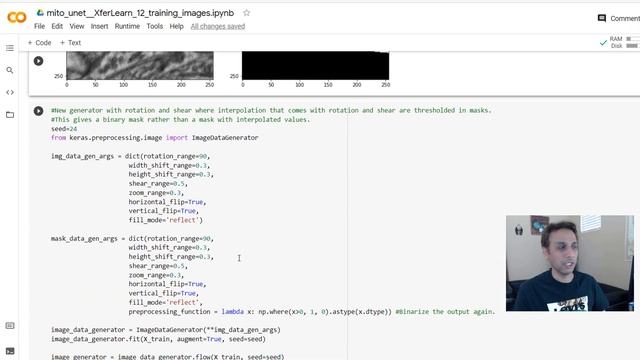The height and width of the screenshot is (360, 640).
Task: Click the image_data_generator = ImageDataGenerator line
Action: 166,330
